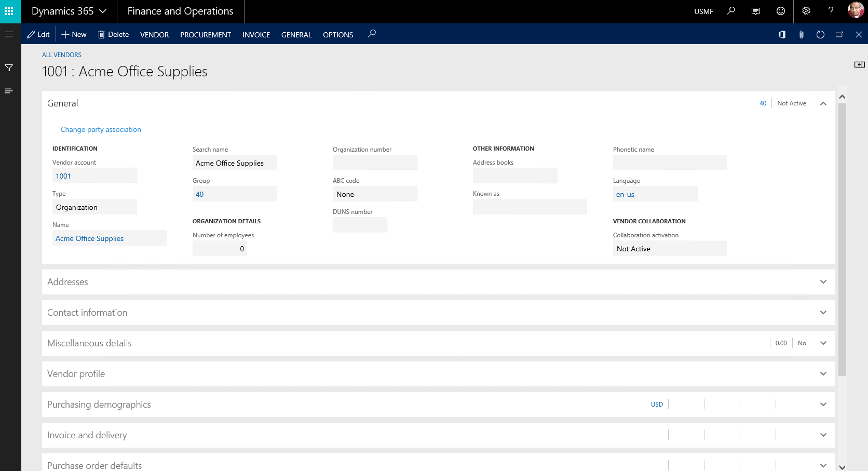This screenshot has height=471, width=868.
Task: Click the Known as field
Action: click(x=530, y=207)
